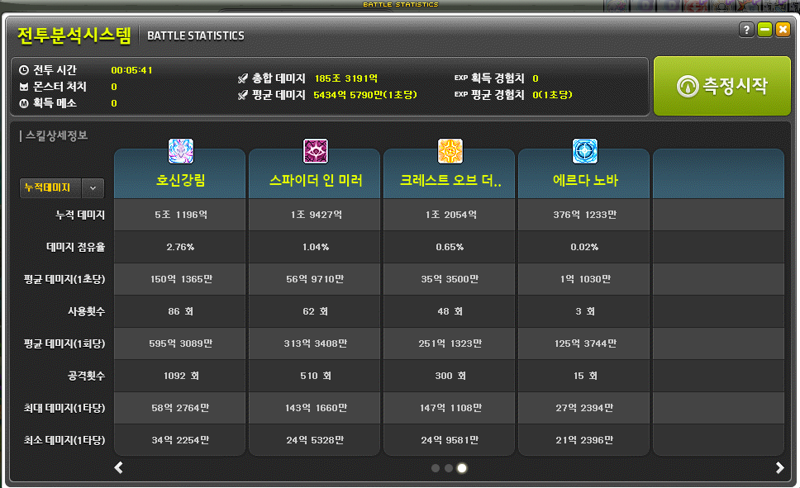
Task: Click the 1조 2054억 cumulative damage cell
Action: click(x=449, y=214)
